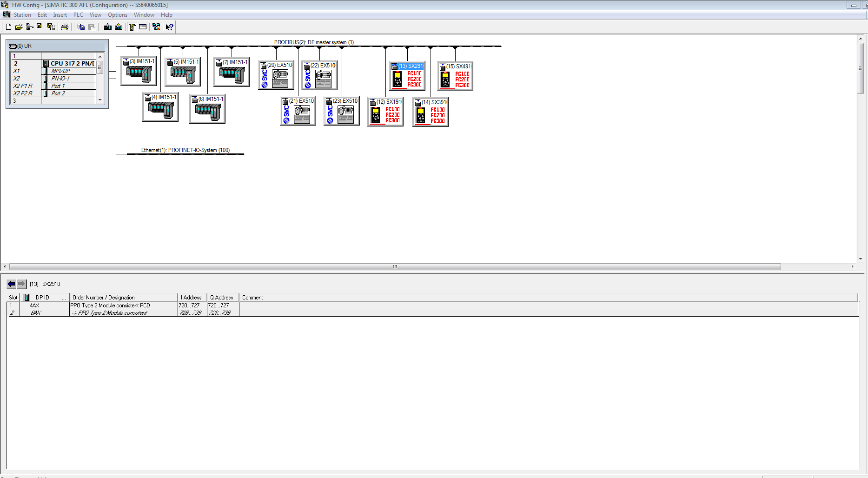Create a new station project

point(8,27)
